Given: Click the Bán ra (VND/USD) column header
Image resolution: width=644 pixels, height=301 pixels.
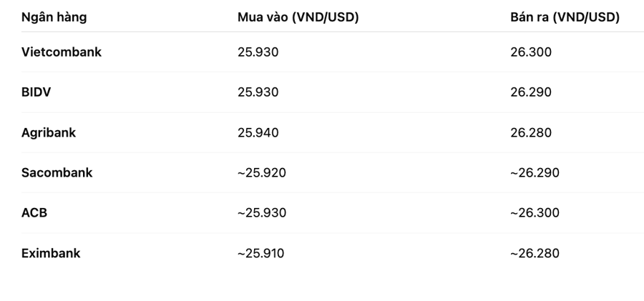Looking at the screenshot, I should pyautogui.click(x=565, y=17).
